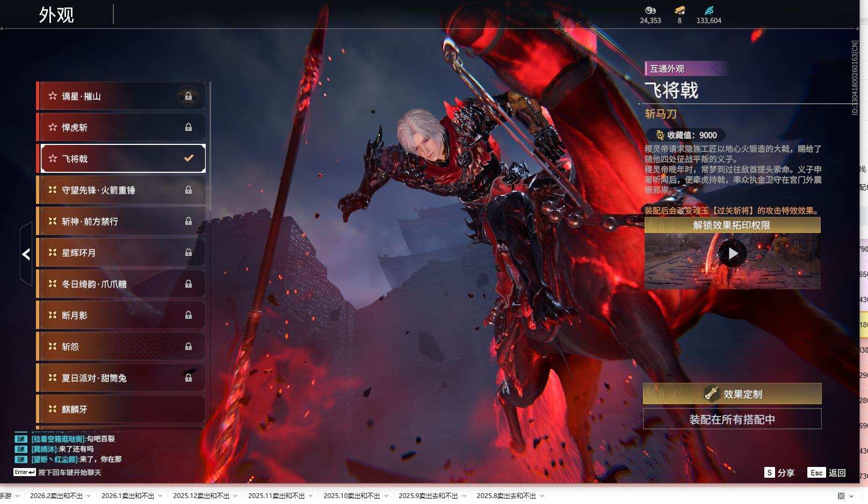
Task: Select the 摘星·摧山 skin
Action: coord(121,96)
